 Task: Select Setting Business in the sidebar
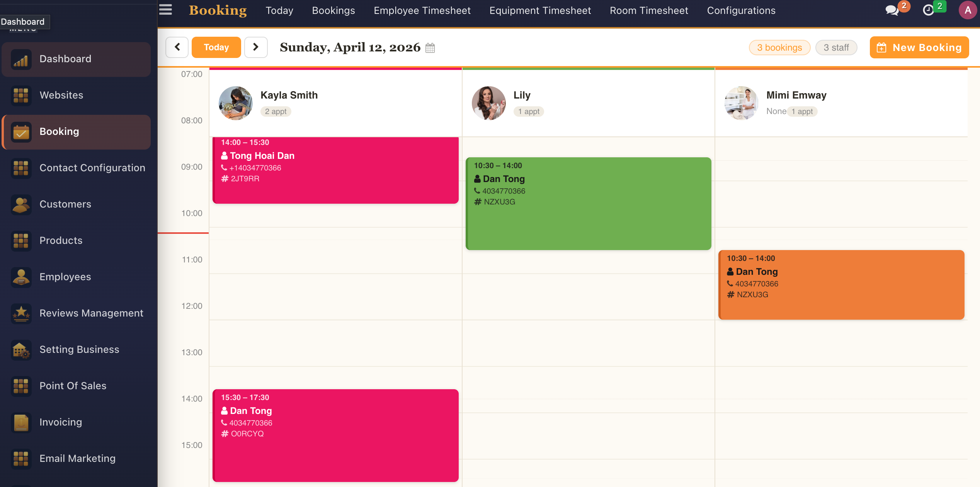pyautogui.click(x=76, y=350)
